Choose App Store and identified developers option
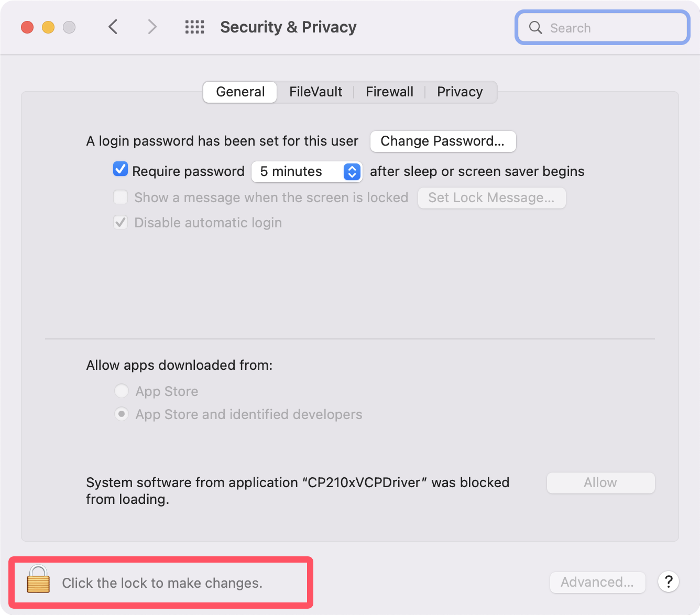 pos(122,414)
